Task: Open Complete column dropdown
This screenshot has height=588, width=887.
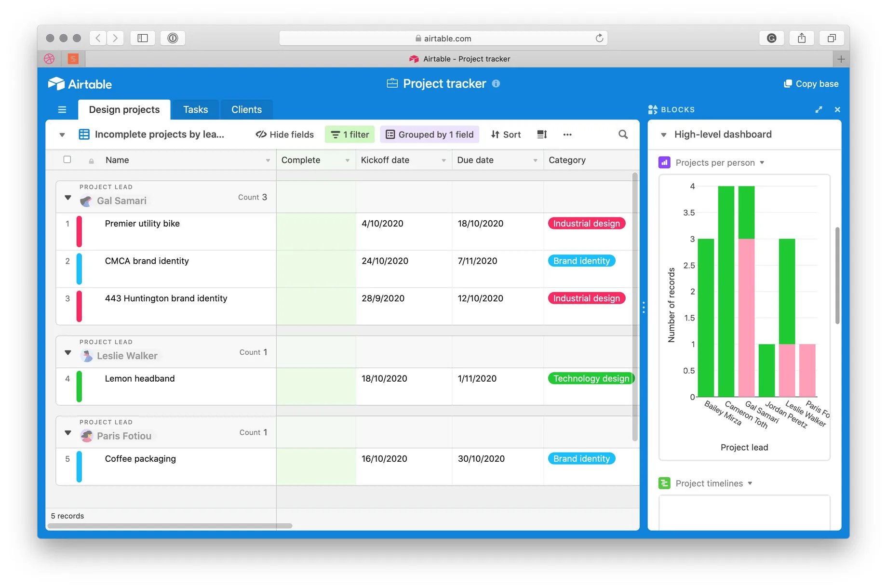Action: click(348, 160)
